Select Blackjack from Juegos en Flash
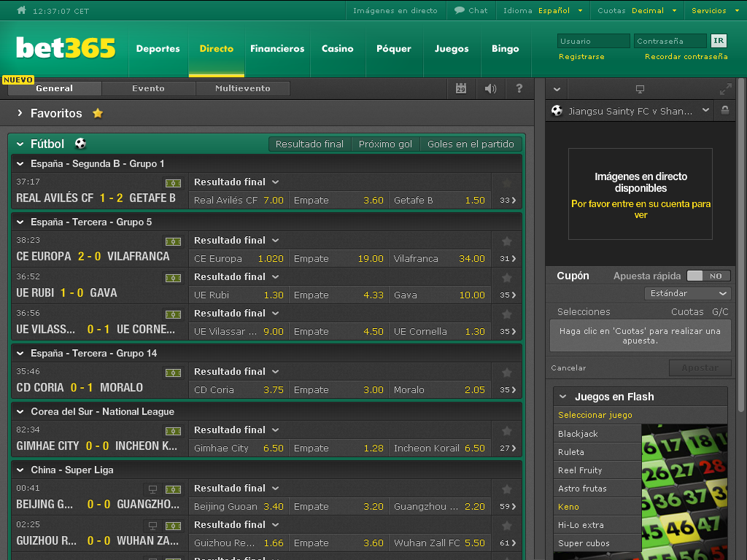Image resolution: width=747 pixels, height=560 pixels. click(x=597, y=434)
